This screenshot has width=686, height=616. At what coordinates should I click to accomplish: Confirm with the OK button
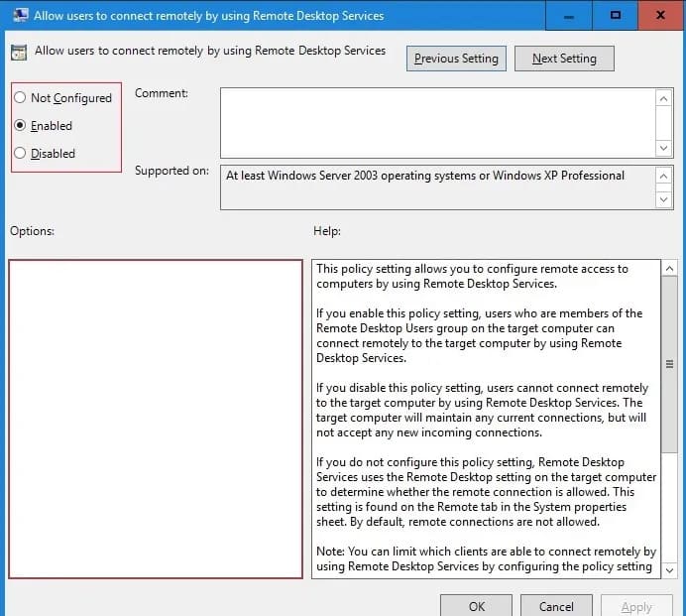[x=476, y=606]
